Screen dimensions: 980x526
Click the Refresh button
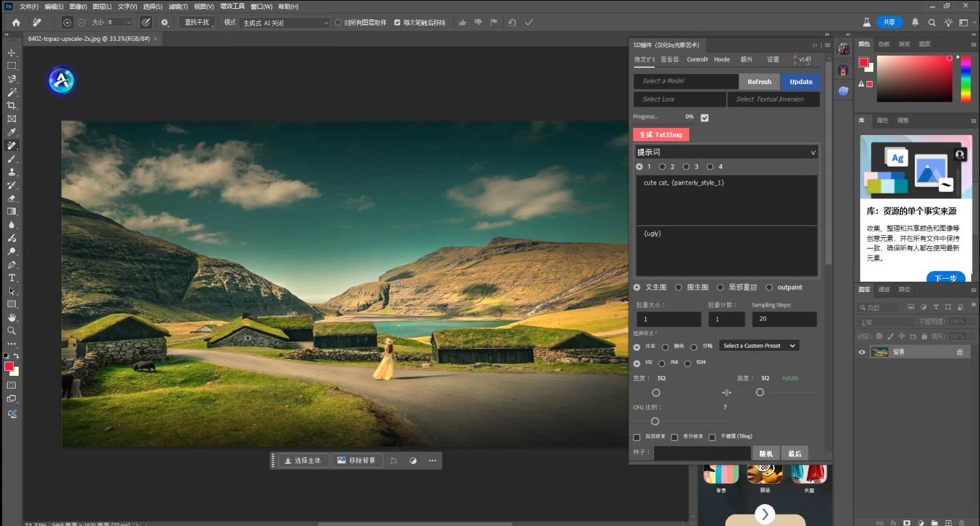pos(760,82)
